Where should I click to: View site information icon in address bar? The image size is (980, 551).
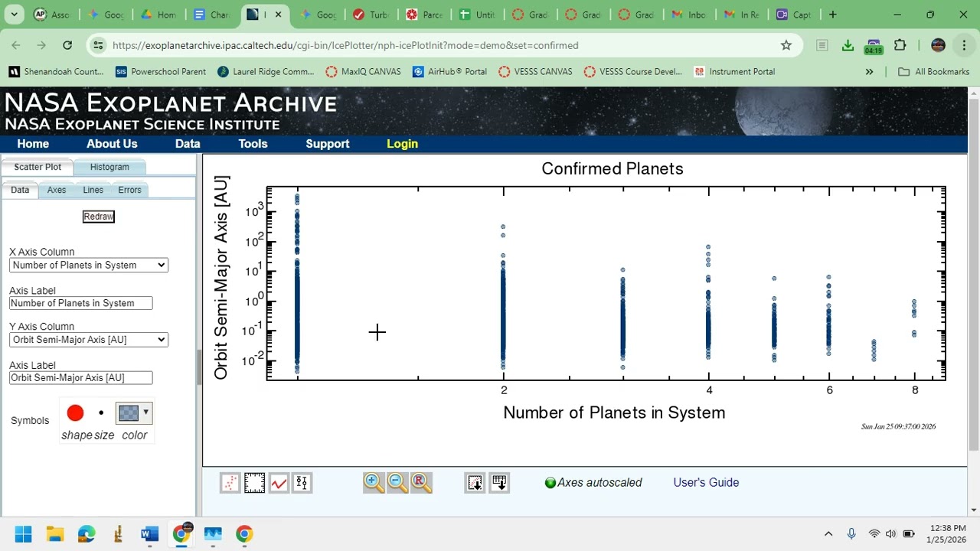point(98,45)
